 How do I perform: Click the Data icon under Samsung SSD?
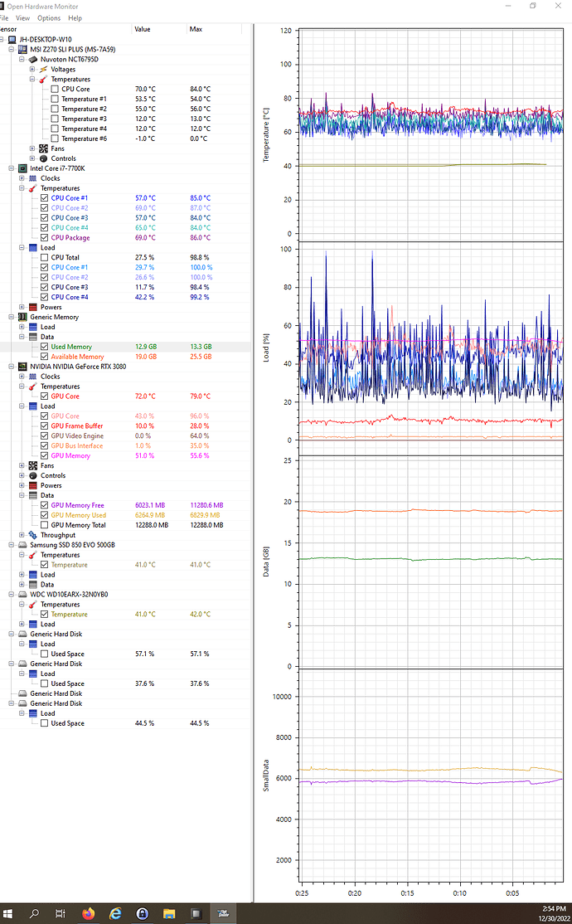33,585
